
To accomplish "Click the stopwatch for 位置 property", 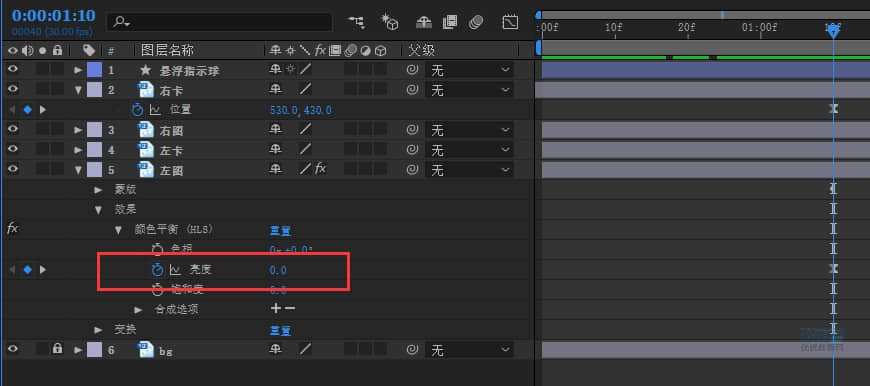I will point(138,110).
